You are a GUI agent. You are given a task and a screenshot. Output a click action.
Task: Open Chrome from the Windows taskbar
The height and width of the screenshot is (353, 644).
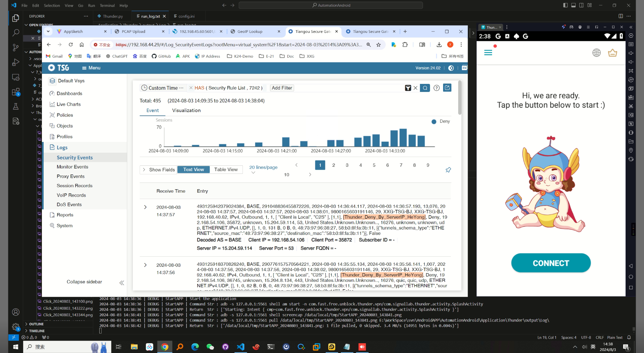pyautogui.click(x=165, y=347)
